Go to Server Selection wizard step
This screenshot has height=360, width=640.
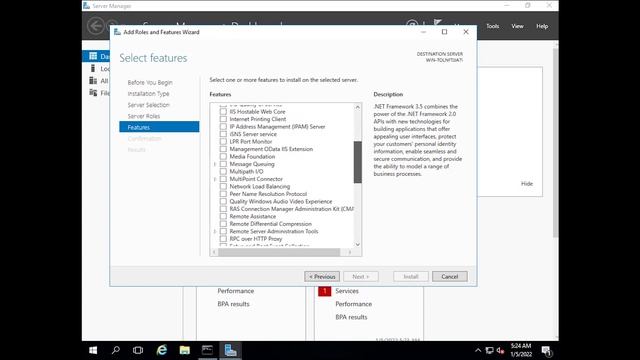pos(148,105)
